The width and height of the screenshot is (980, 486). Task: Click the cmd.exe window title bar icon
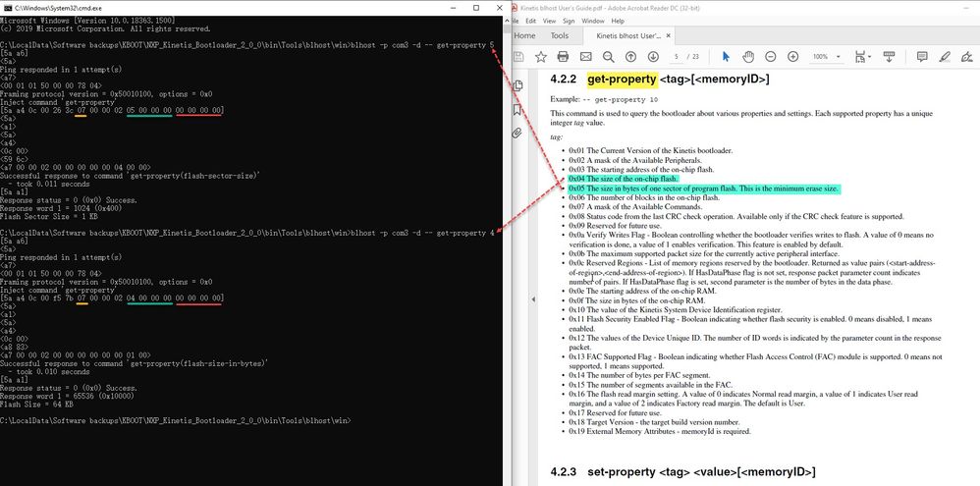click(x=8, y=8)
